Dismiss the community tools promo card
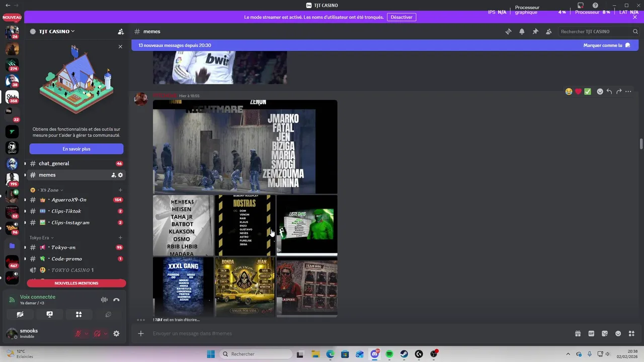The image size is (644, 362). pos(120,46)
